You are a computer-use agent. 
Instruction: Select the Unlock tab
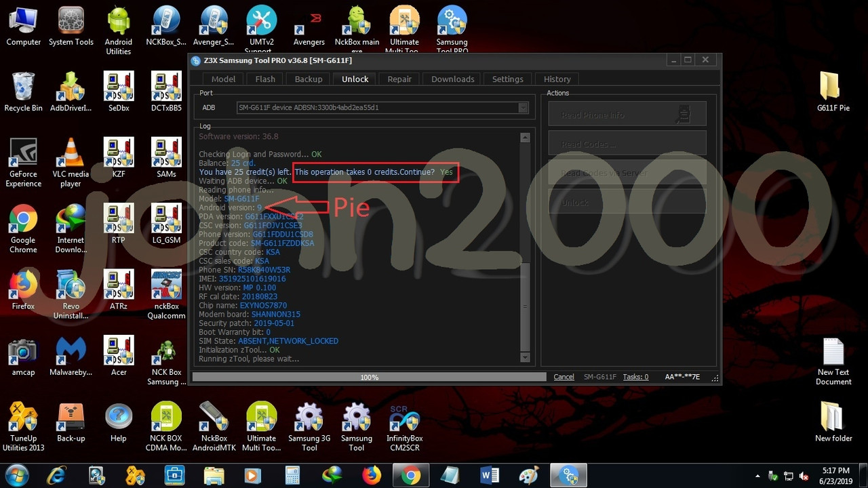click(x=355, y=79)
